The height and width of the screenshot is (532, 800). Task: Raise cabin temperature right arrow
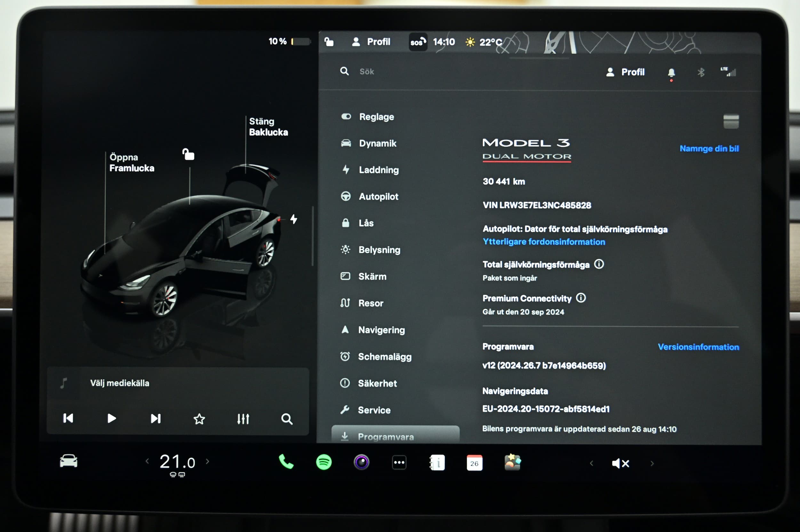[207, 461]
